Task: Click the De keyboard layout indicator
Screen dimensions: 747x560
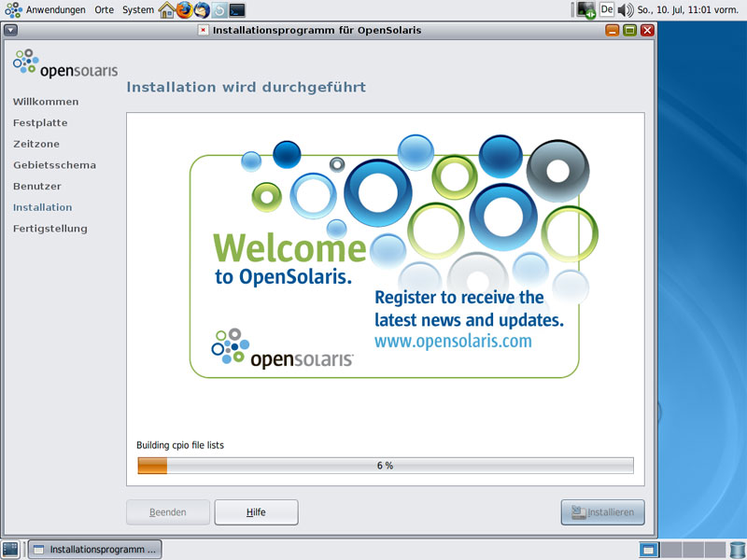Action: [607, 10]
